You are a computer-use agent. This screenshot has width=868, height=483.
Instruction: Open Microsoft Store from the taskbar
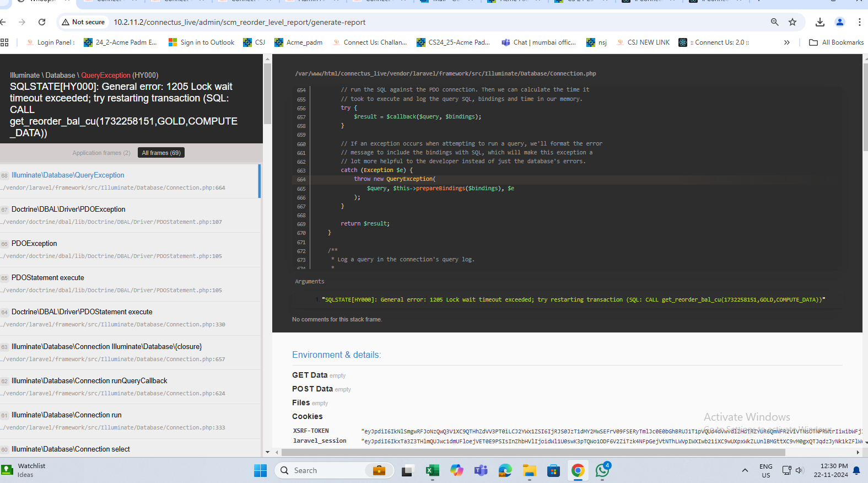click(x=553, y=470)
